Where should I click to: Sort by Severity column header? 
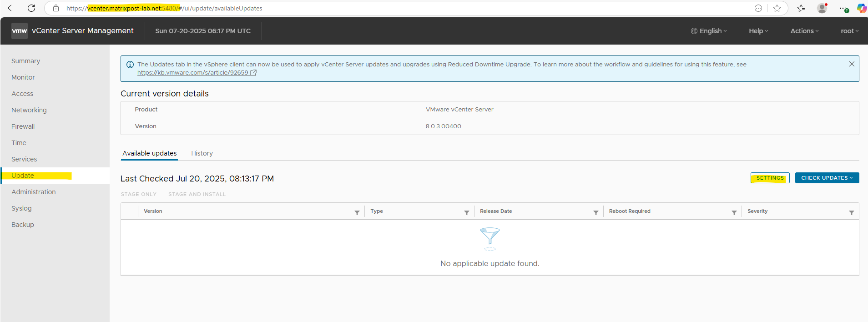[757, 211]
